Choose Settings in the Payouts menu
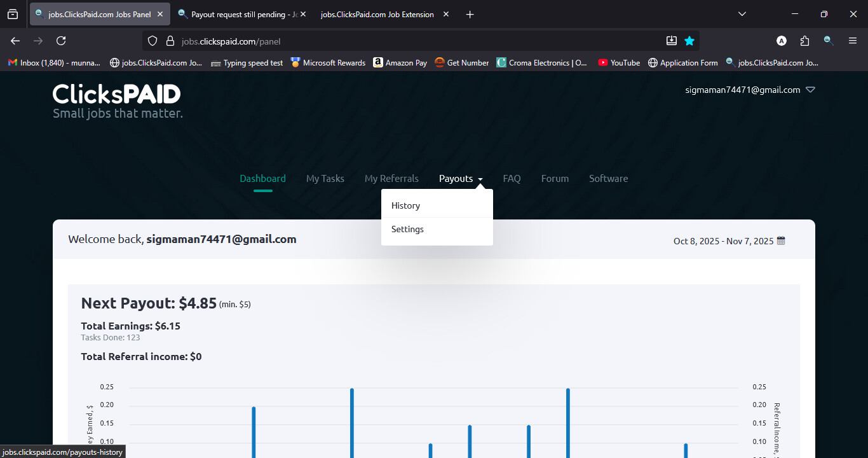This screenshot has width=868, height=458. tap(407, 229)
